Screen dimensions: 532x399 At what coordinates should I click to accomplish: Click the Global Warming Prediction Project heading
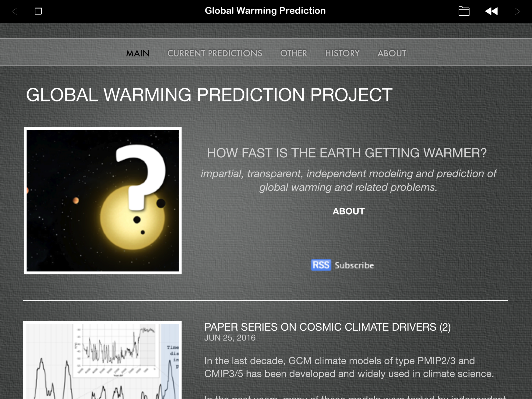(209, 95)
